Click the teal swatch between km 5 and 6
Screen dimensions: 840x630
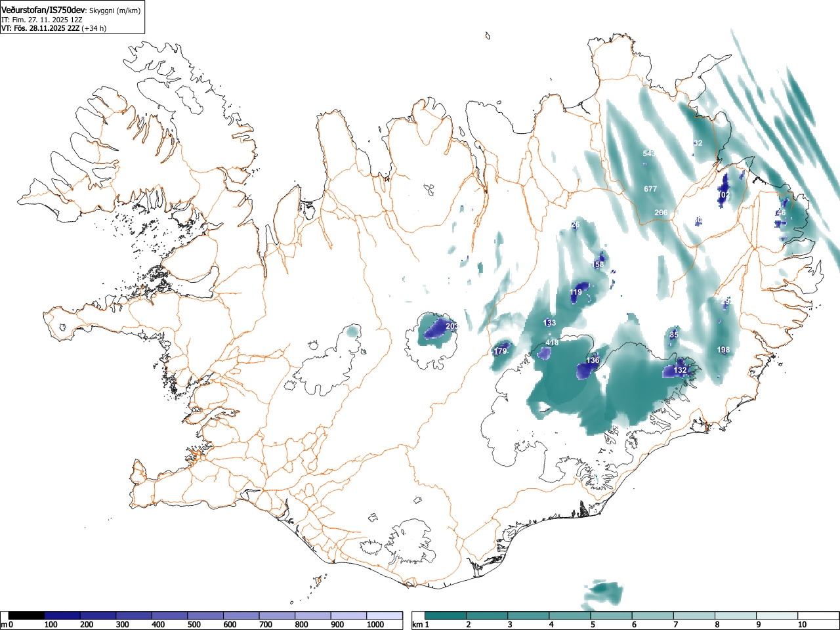pos(611,616)
